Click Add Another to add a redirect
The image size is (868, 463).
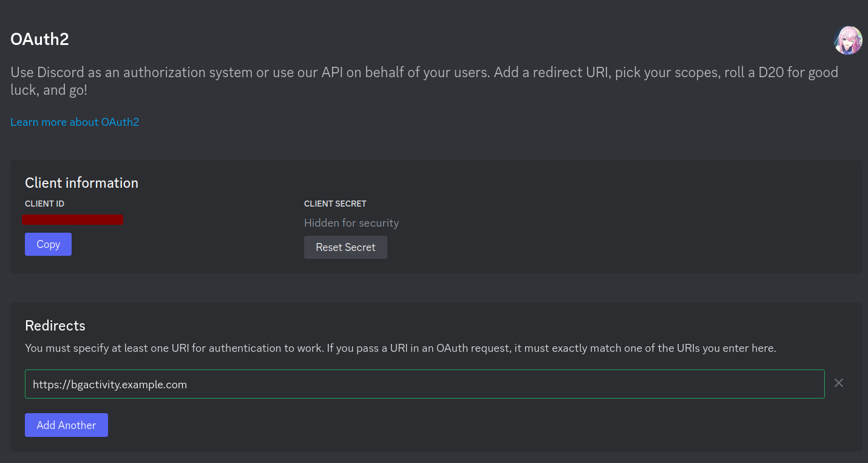pyautogui.click(x=66, y=425)
